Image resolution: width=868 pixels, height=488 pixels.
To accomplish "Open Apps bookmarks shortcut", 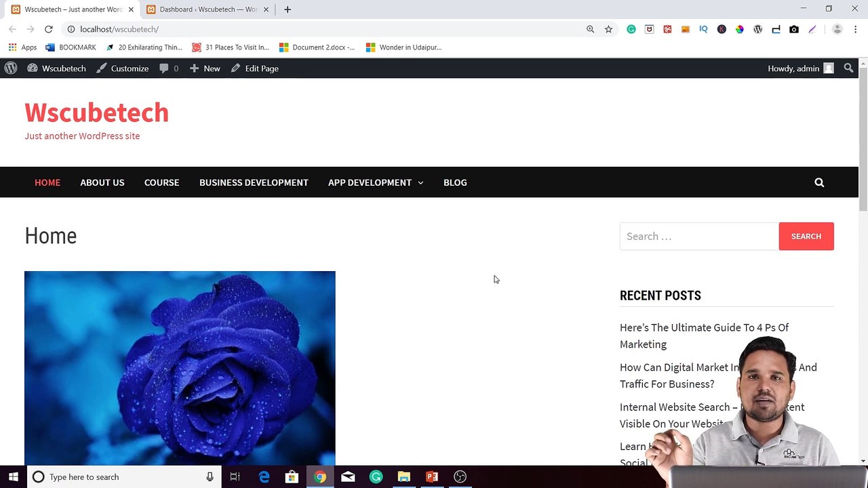I will tap(22, 47).
